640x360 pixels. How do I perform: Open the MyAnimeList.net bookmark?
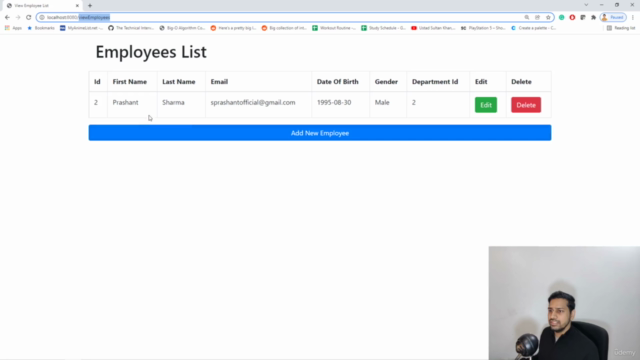click(x=82, y=28)
